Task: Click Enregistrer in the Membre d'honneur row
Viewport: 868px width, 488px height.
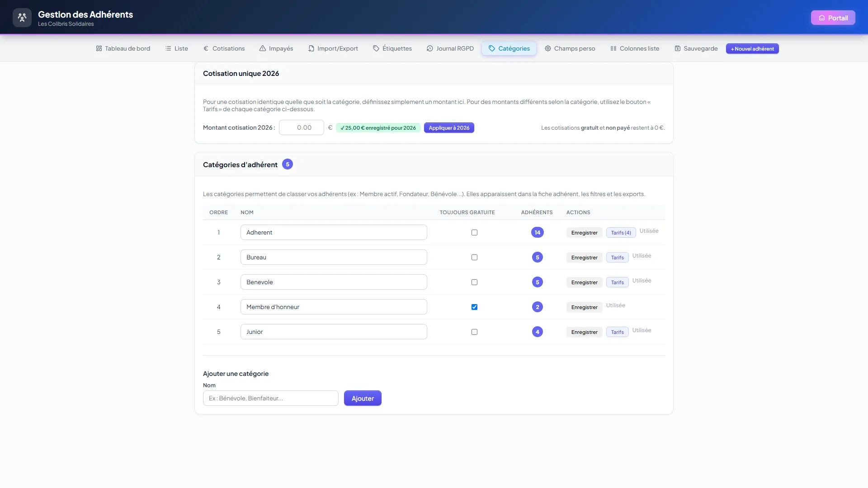Action: (x=584, y=307)
